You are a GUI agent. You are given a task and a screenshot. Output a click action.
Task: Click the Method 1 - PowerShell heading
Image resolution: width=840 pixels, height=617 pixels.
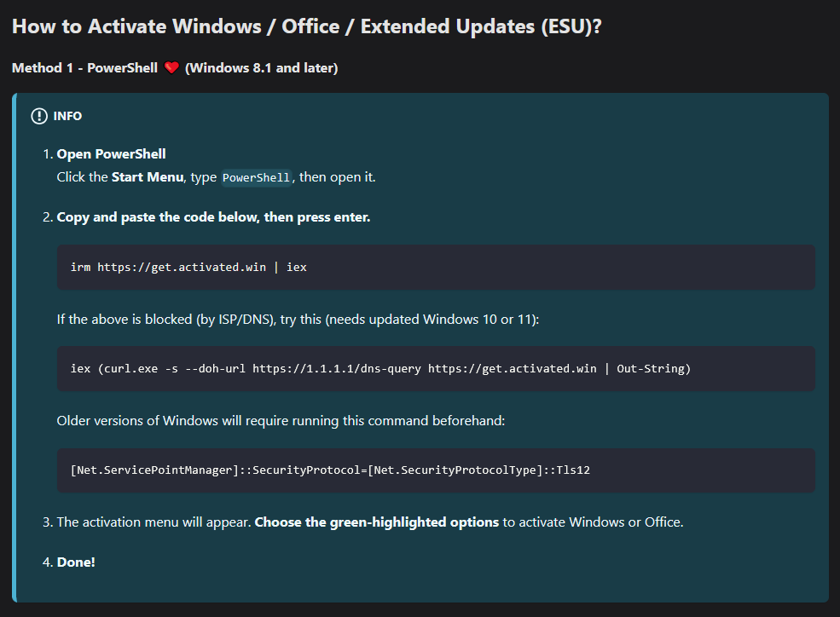pos(85,68)
